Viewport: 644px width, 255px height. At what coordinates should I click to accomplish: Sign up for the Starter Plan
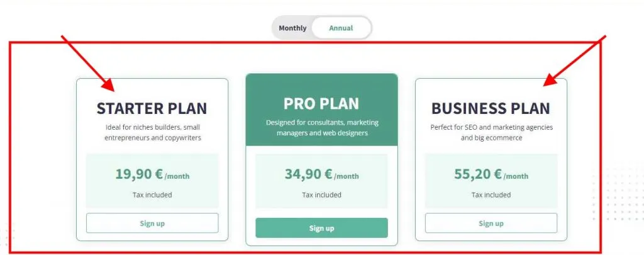152,224
